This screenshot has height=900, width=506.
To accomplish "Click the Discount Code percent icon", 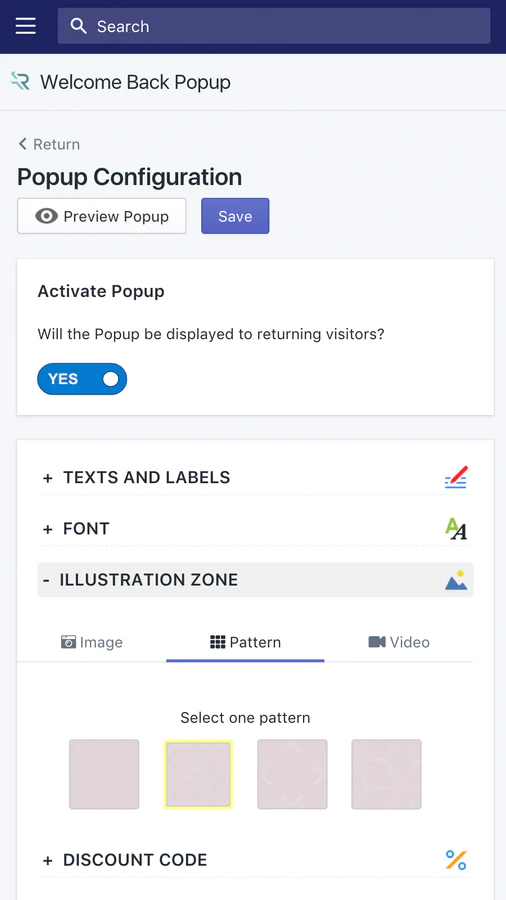I will click(456, 860).
